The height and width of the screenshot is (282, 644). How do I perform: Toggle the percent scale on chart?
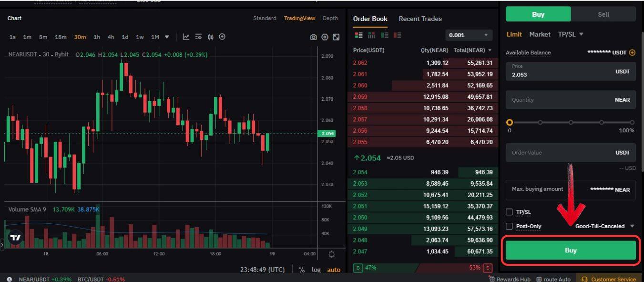tap(301, 270)
